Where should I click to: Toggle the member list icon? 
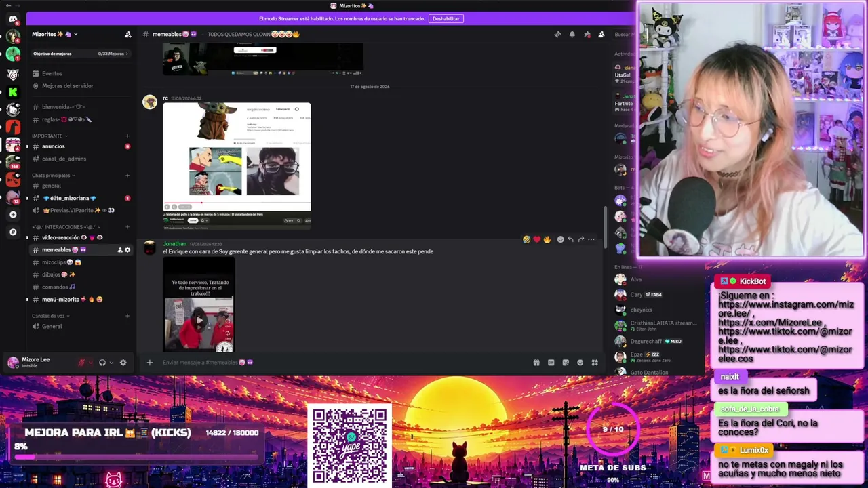[601, 34]
